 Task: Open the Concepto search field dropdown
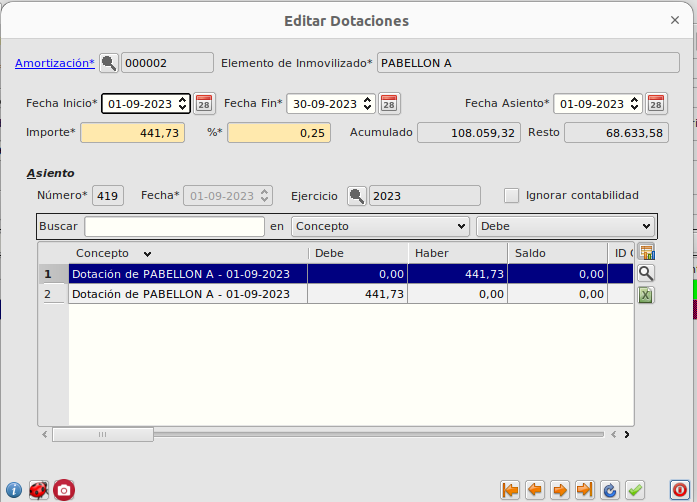[x=381, y=226]
